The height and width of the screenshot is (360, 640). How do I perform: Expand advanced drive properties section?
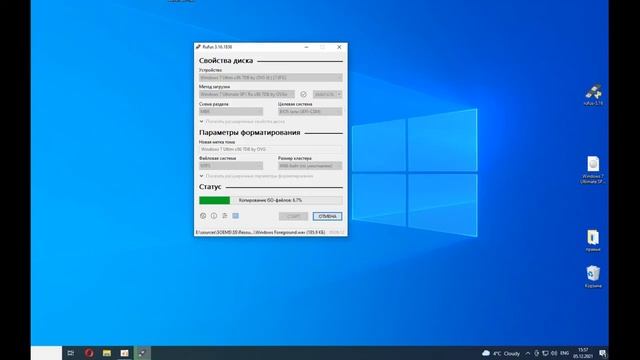point(242,122)
